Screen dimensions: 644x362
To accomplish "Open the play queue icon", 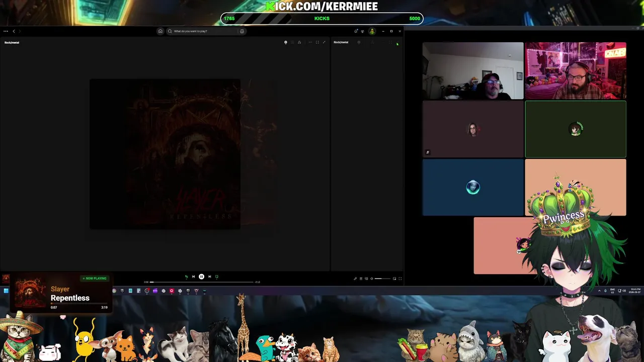I will [361, 279].
